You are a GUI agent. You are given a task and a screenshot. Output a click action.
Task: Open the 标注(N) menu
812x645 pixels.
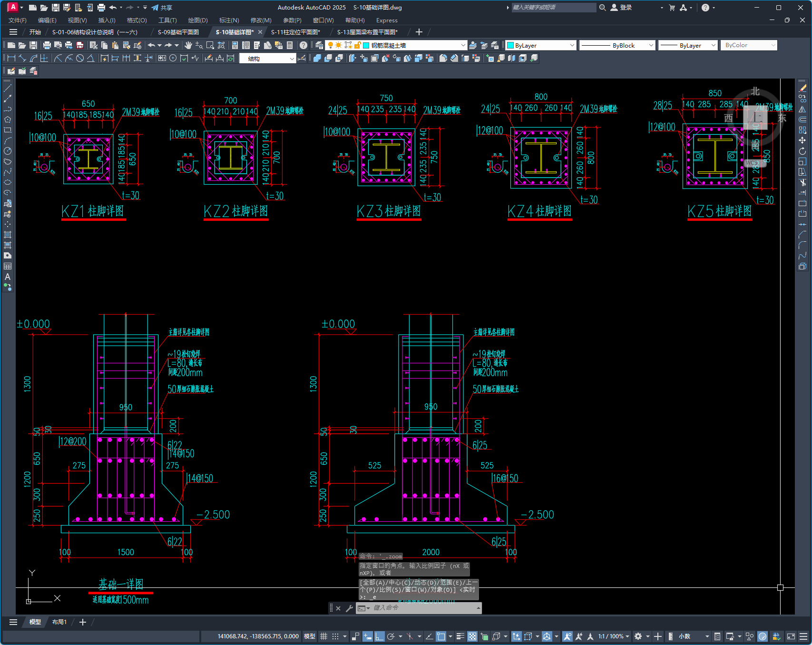pos(229,20)
